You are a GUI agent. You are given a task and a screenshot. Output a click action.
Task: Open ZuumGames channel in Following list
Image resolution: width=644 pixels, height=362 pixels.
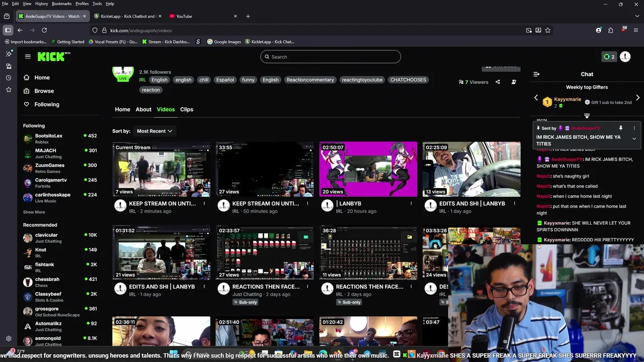pyautogui.click(x=60, y=168)
